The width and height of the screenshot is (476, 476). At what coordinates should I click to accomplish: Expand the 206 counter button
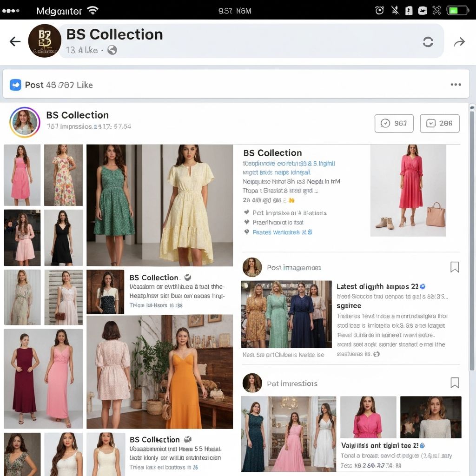(x=439, y=123)
